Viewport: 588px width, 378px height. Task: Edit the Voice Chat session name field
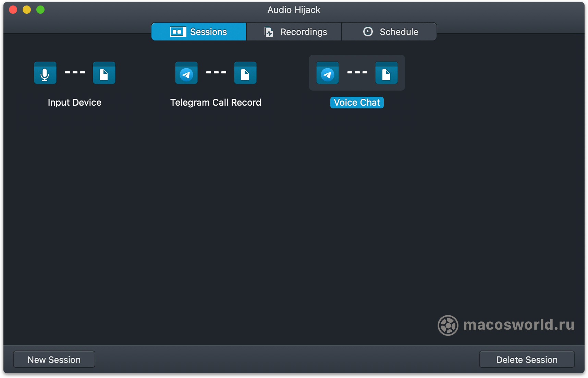[x=357, y=102]
